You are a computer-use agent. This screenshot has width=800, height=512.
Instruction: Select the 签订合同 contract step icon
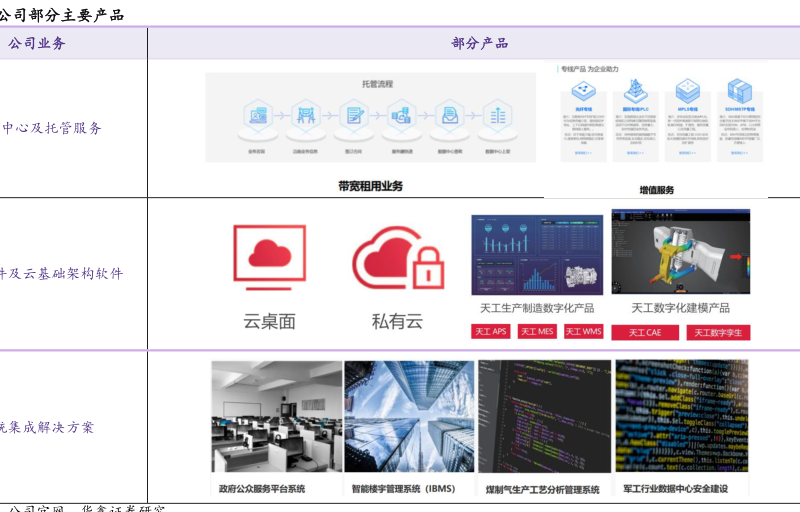(x=354, y=116)
